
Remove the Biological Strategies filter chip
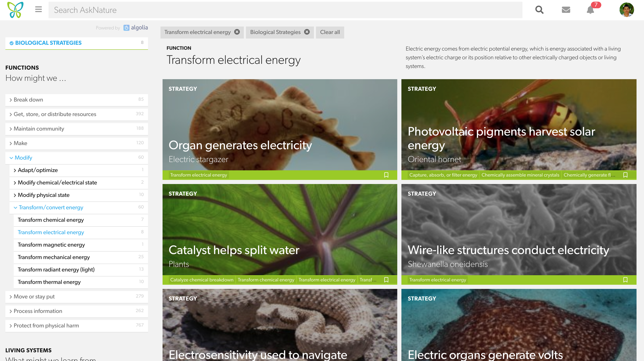[307, 32]
